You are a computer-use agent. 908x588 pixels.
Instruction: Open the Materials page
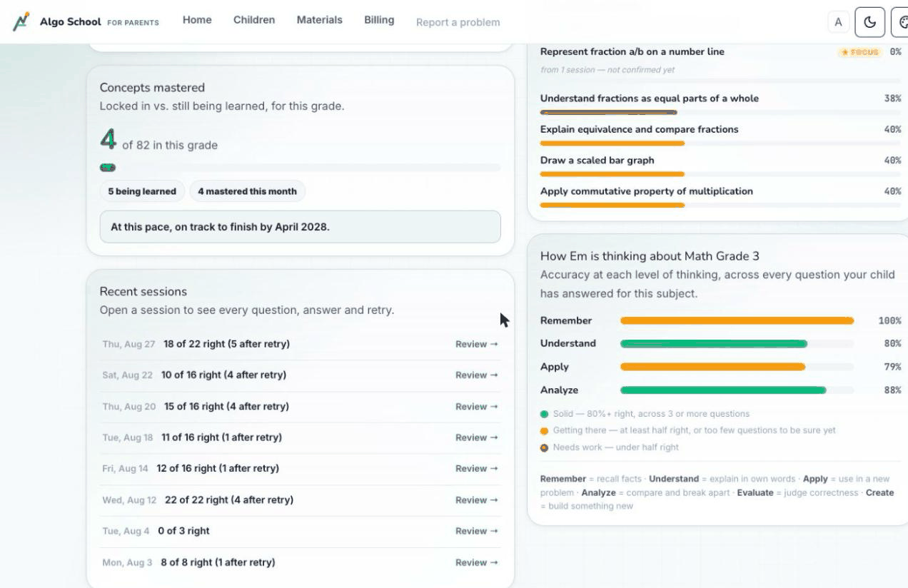(319, 20)
